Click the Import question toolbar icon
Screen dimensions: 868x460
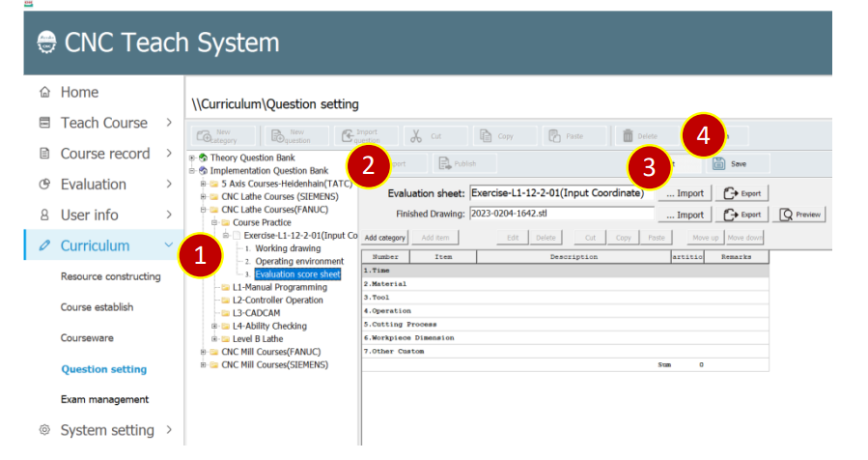(347, 136)
